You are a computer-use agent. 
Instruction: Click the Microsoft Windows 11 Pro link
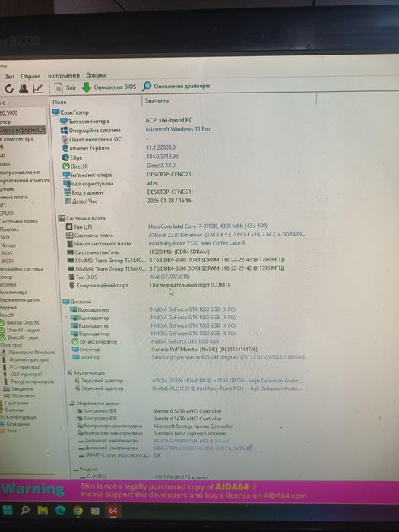178,129
